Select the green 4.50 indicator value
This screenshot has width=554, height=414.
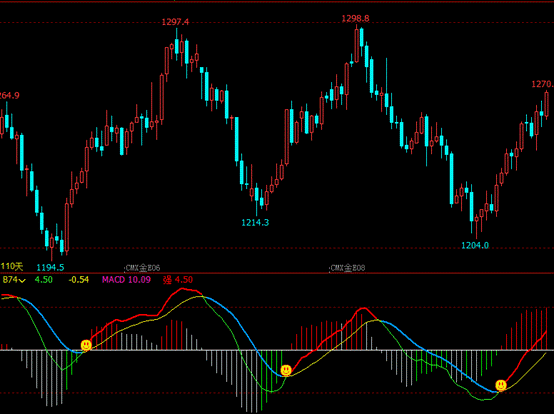[x=43, y=280]
